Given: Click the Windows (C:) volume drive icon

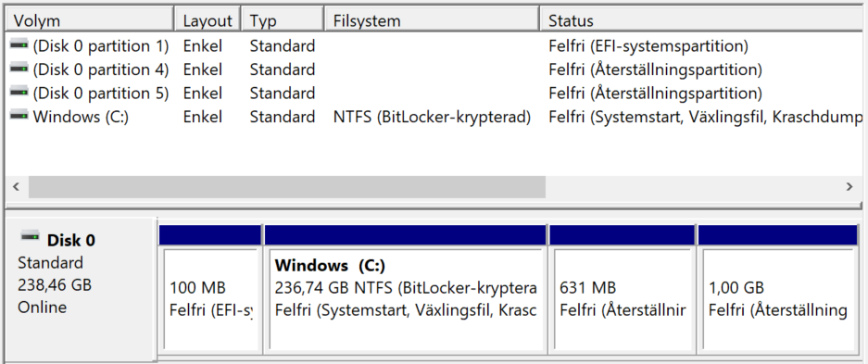Looking at the screenshot, I should point(19,115).
